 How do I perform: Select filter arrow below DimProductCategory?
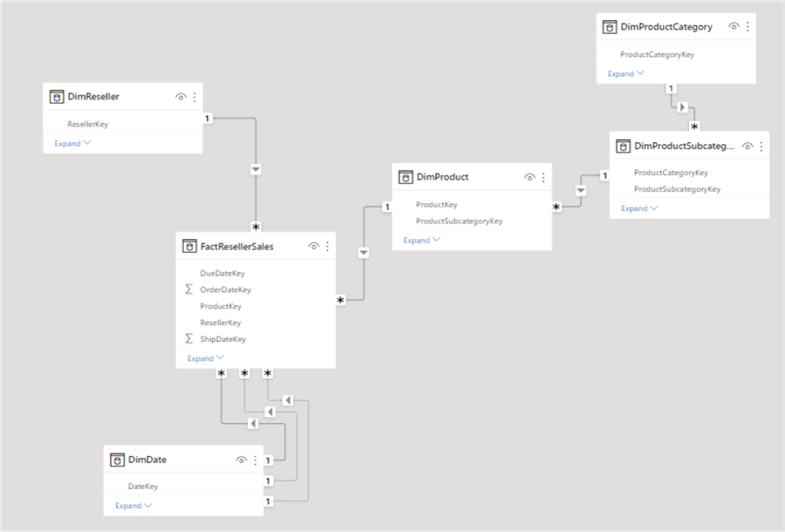(682, 107)
